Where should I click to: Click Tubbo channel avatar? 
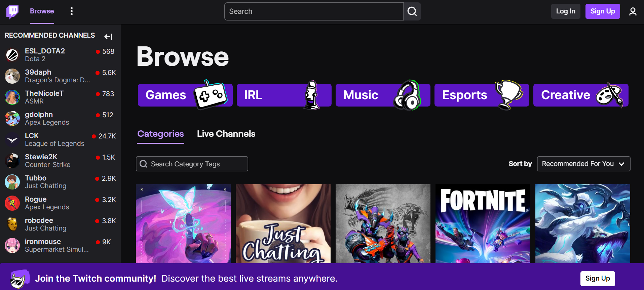pos(12,182)
